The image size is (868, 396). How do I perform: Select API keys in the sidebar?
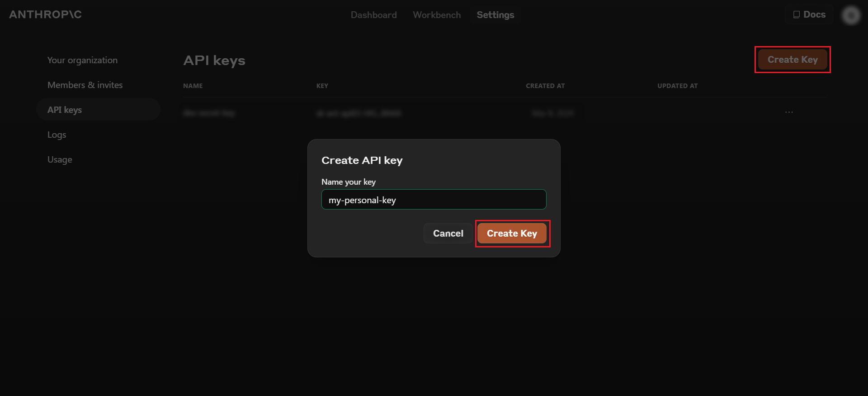pos(65,110)
